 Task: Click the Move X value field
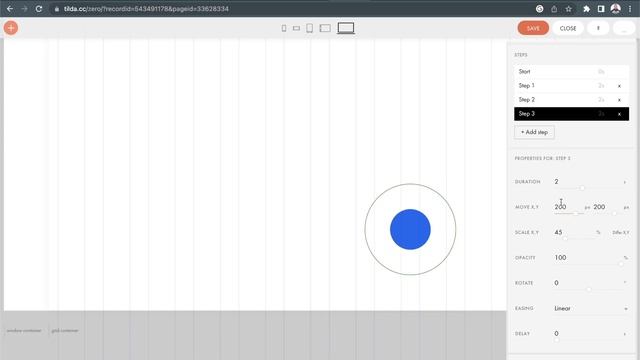tap(568, 207)
